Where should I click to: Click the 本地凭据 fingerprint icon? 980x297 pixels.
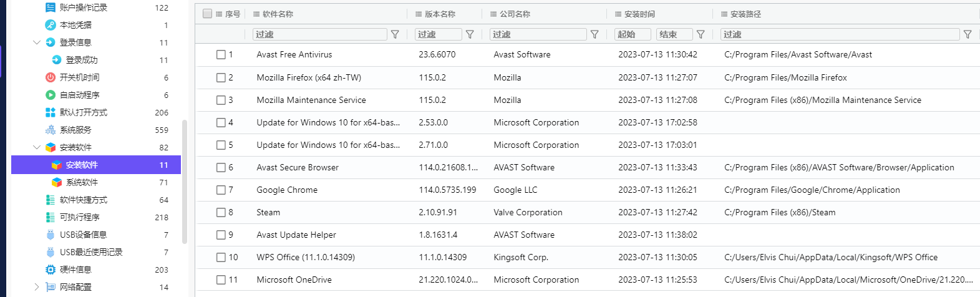[51, 25]
